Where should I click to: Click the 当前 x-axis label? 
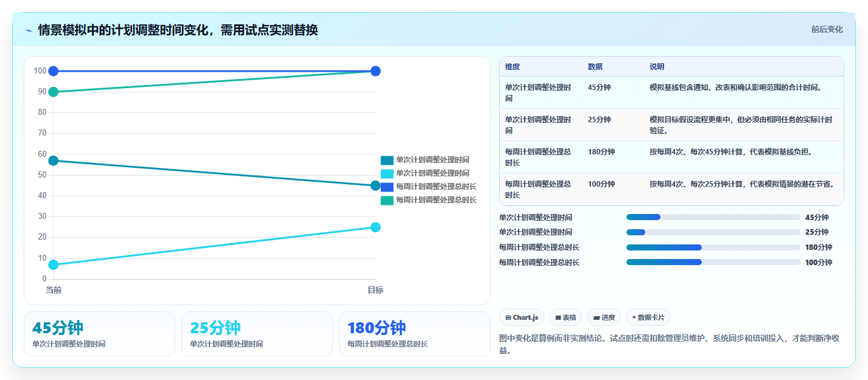(x=54, y=290)
